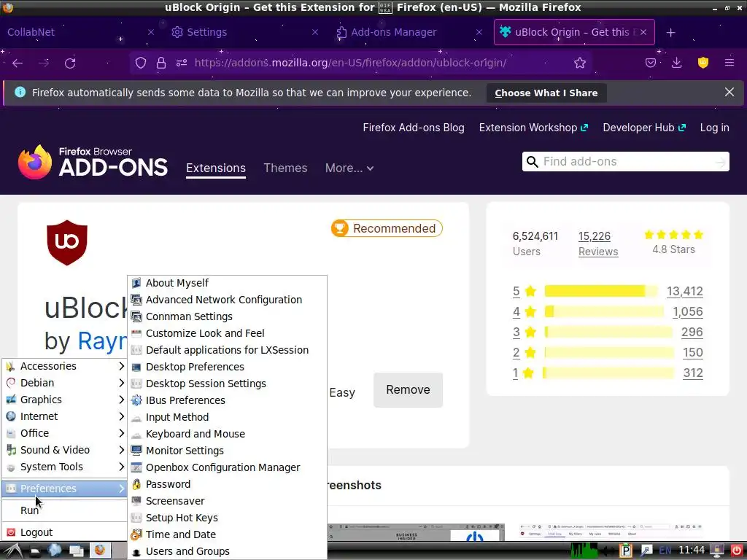Click the search magnifier in Find add-ons

(532, 162)
